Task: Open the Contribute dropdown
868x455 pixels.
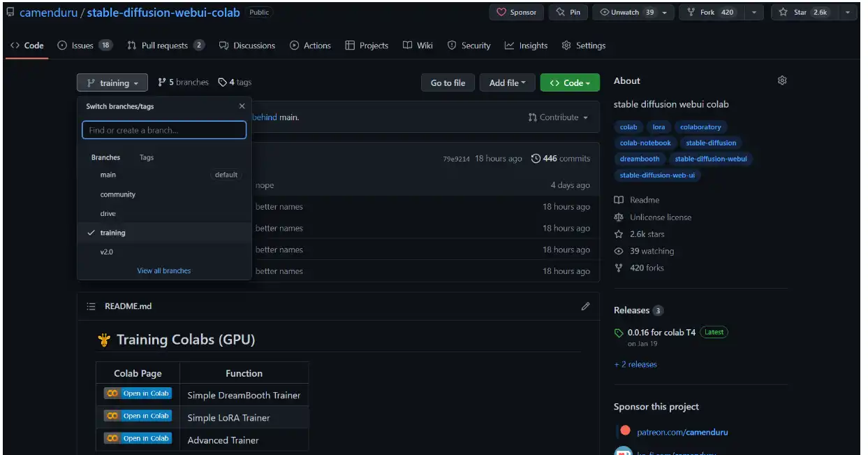Action: [558, 117]
